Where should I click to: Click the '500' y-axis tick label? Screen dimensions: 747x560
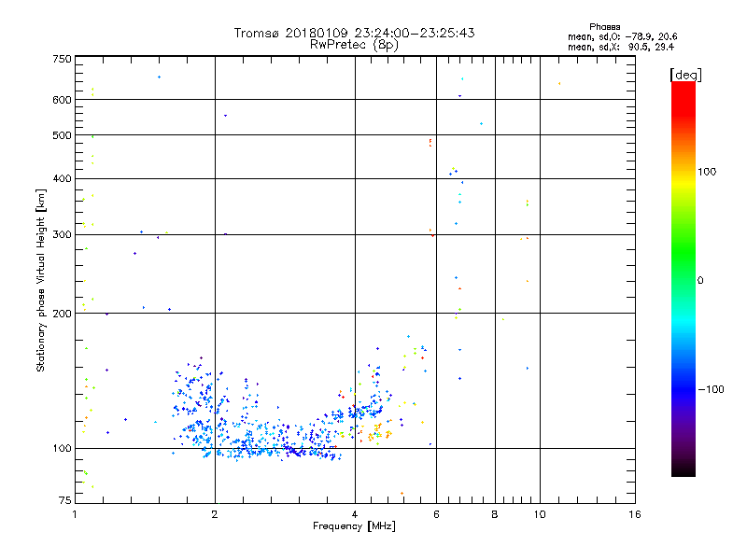pos(63,135)
